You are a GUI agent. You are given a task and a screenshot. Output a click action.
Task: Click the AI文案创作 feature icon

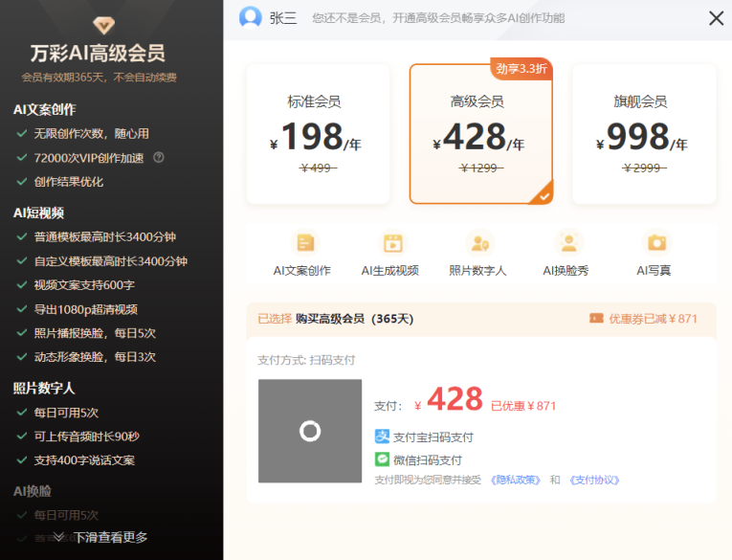point(304,243)
